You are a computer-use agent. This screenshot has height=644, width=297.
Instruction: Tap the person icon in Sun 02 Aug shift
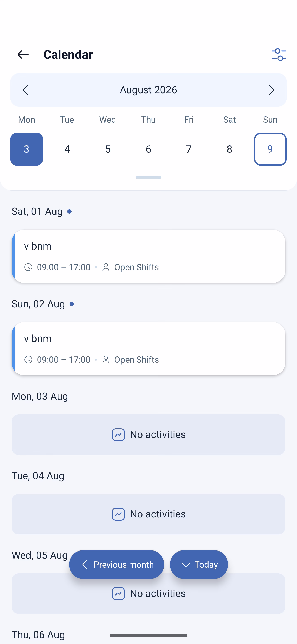[106, 360]
